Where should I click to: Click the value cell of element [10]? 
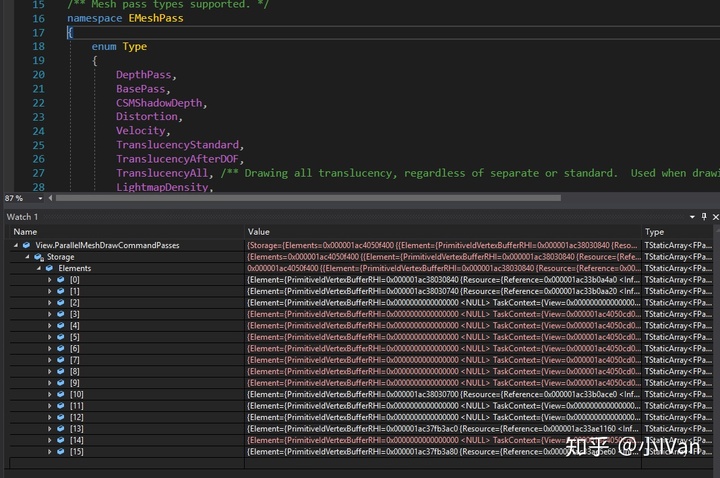443,394
